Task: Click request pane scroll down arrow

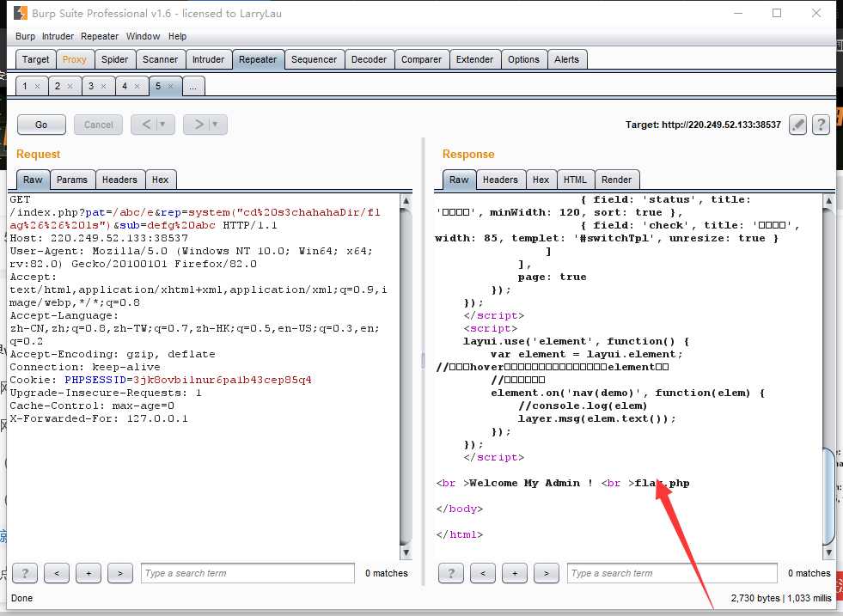Action: (406, 552)
